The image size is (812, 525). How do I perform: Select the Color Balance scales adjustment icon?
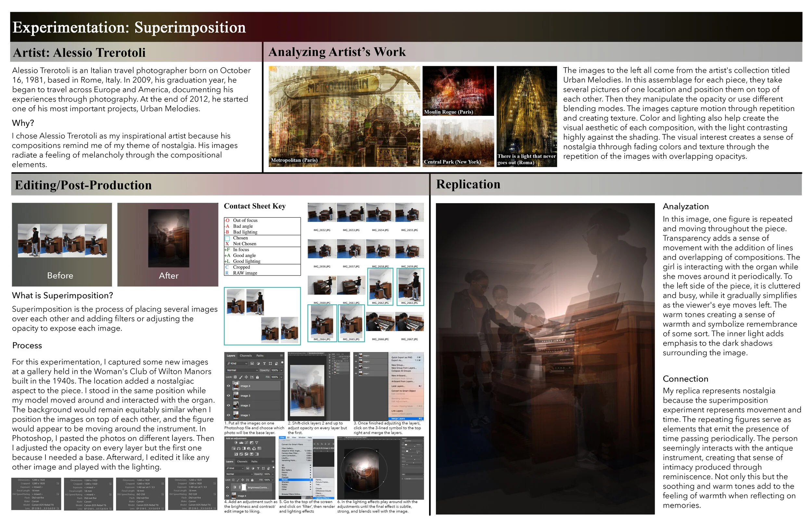click(239, 449)
